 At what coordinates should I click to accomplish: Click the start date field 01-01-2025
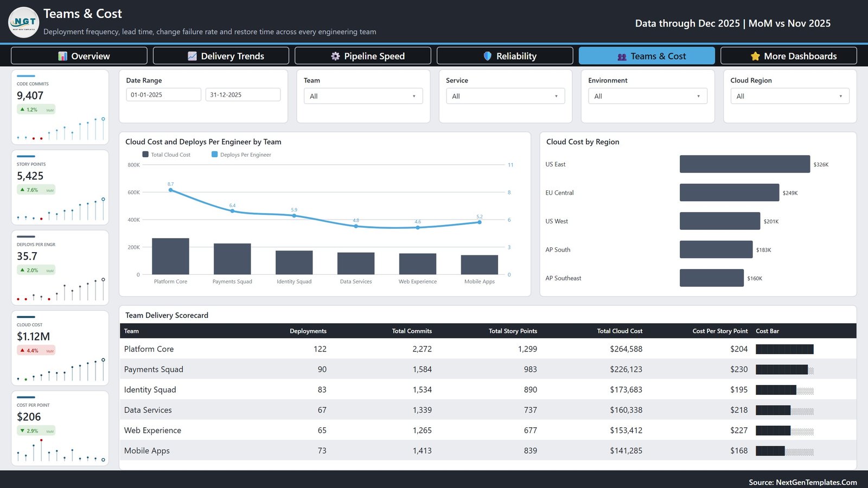click(164, 94)
